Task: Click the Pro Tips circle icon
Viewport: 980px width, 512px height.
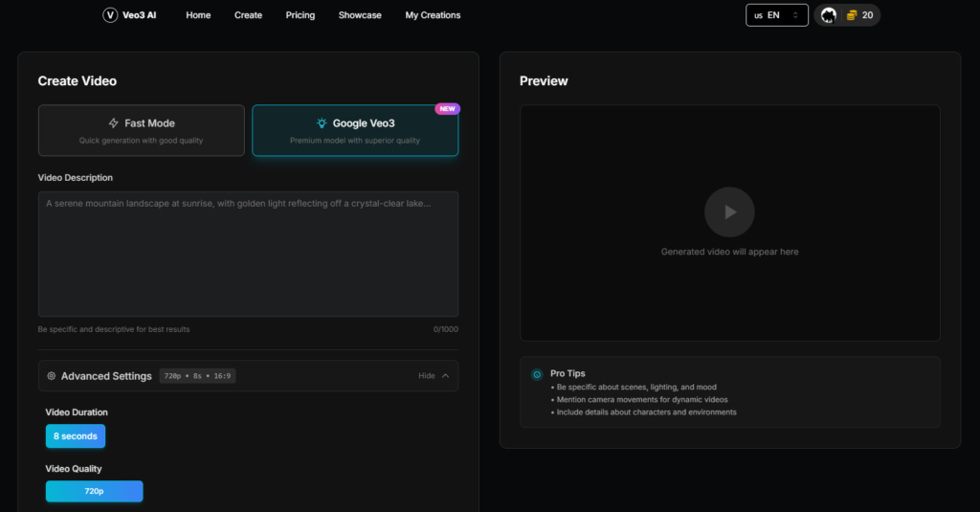Action: point(537,374)
